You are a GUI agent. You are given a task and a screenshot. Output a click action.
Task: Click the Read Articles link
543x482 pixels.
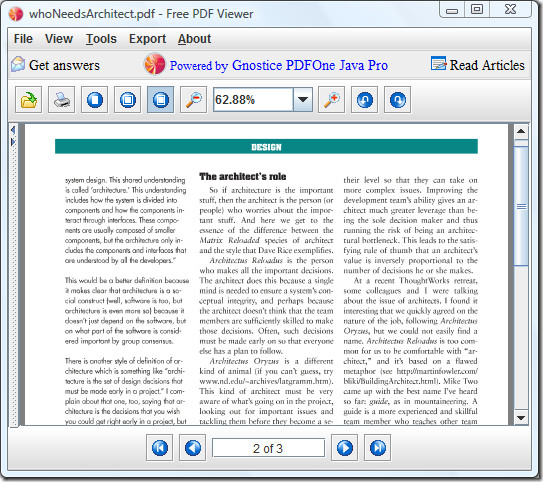click(x=487, y=65)
